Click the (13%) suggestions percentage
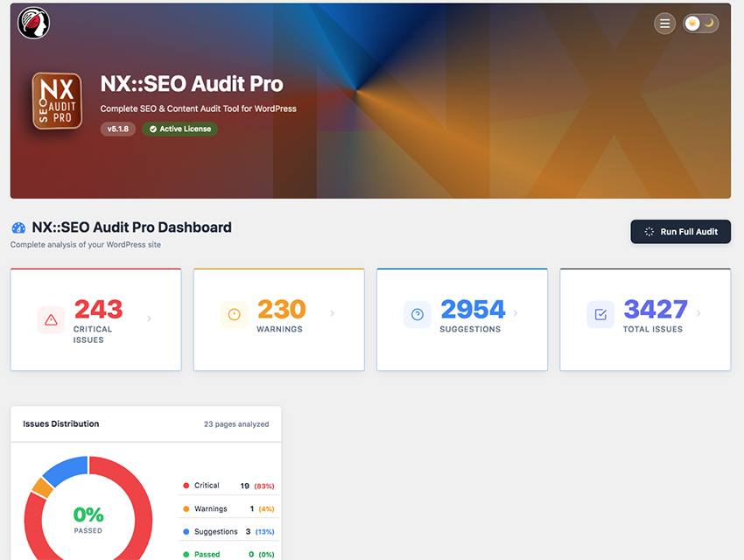744x560 pixels. pyautogui.click(x=264, y=532)
